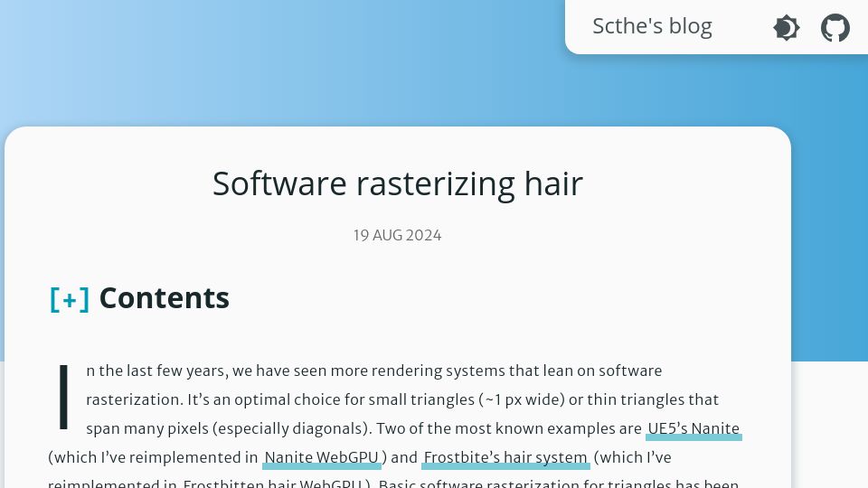
Task: Follow the Frostbite's hair system link
Action: pyautogui.click(x=505, y=457)
